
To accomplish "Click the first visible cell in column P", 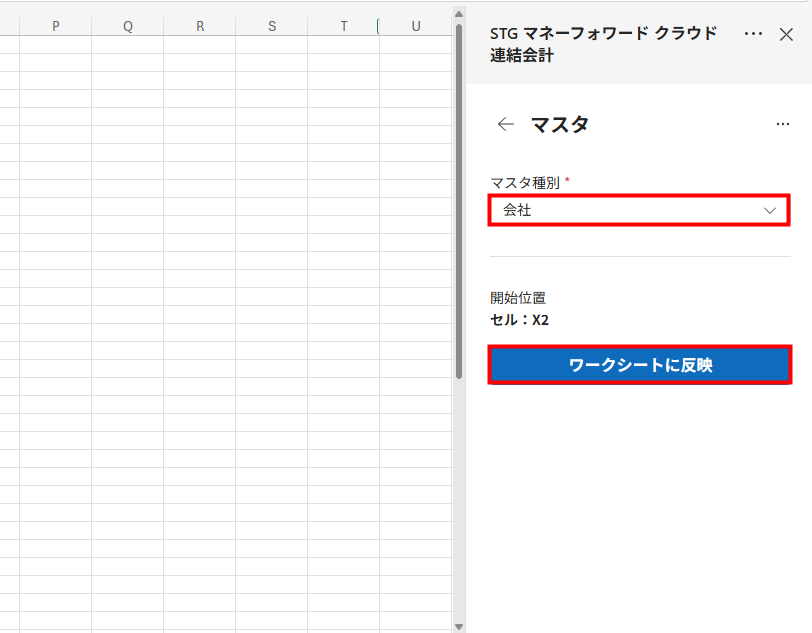I will (55, 45).
